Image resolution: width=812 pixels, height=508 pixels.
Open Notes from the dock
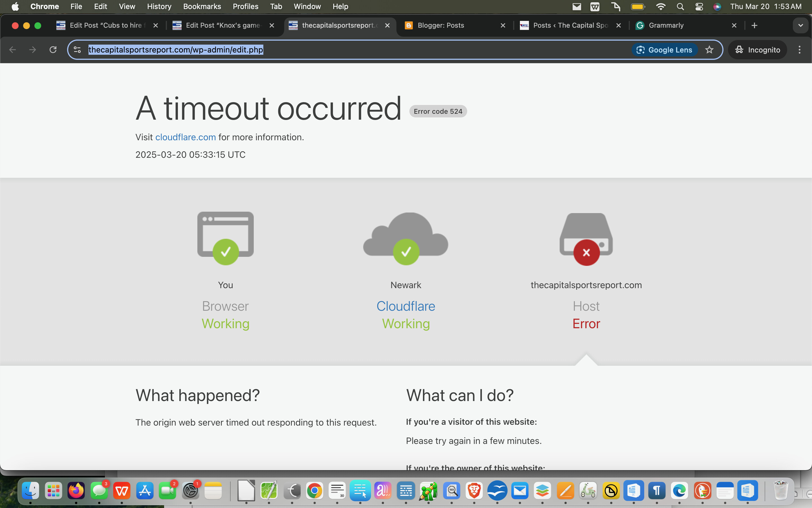(213, 491)
